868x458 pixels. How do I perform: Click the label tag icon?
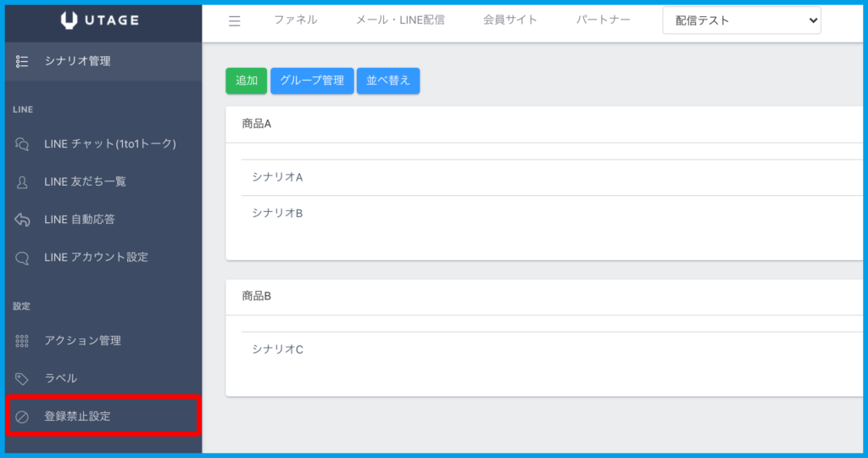[x=23, y=378]
